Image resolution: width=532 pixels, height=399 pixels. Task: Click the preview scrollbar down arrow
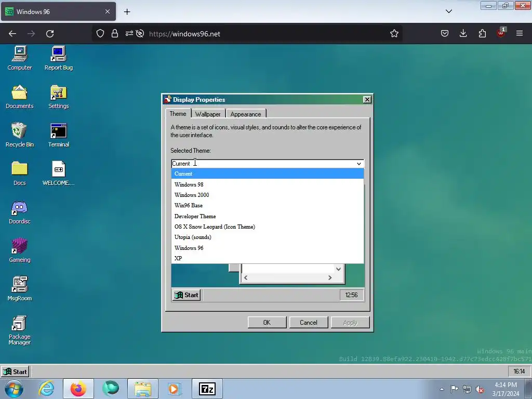tap(338, 269)
